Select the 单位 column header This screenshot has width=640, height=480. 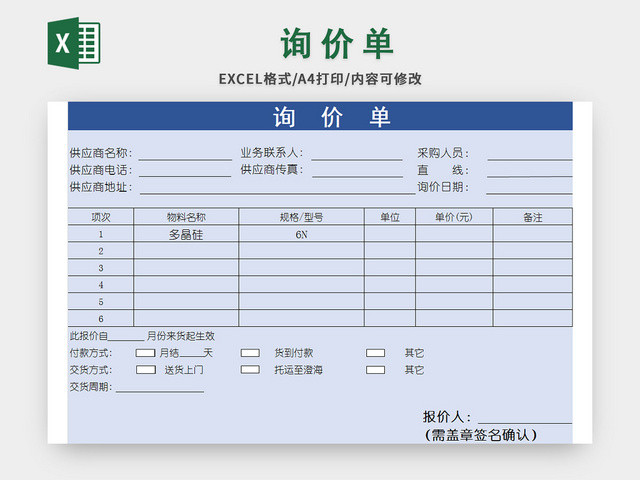click(x=390, y=217)
